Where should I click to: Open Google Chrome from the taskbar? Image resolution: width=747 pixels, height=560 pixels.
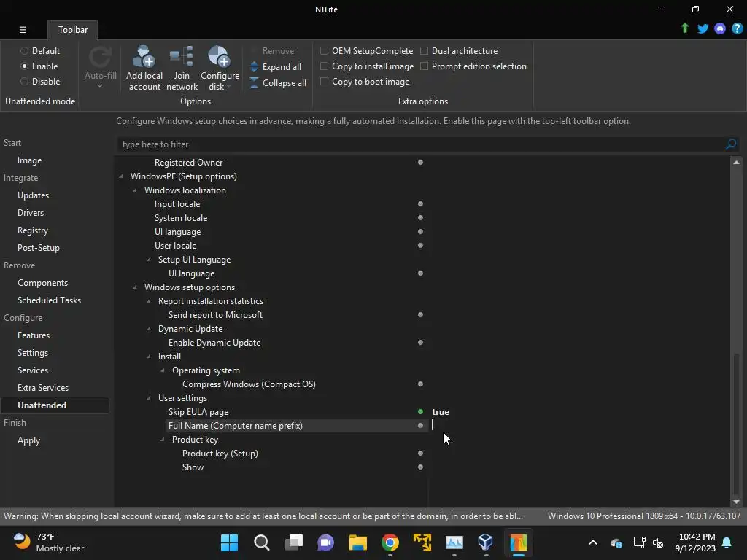[390, 542]
